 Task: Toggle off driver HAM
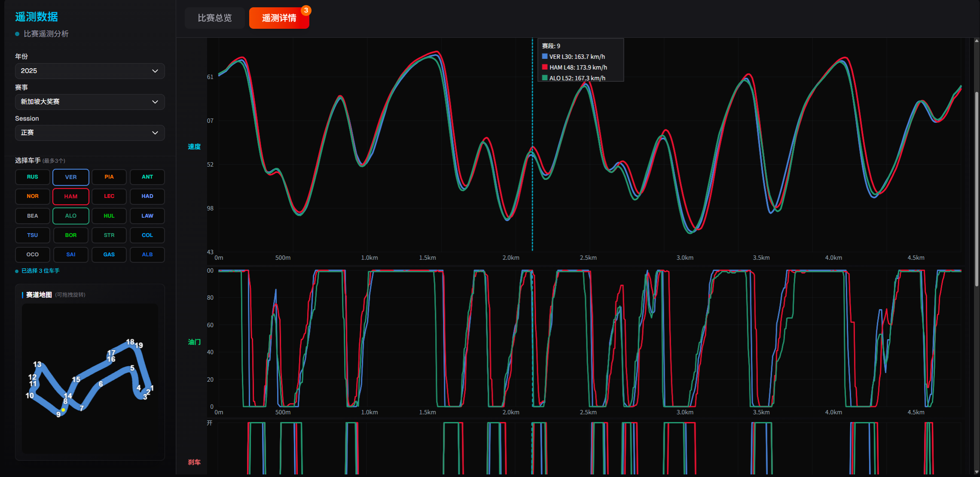[70, 196]
